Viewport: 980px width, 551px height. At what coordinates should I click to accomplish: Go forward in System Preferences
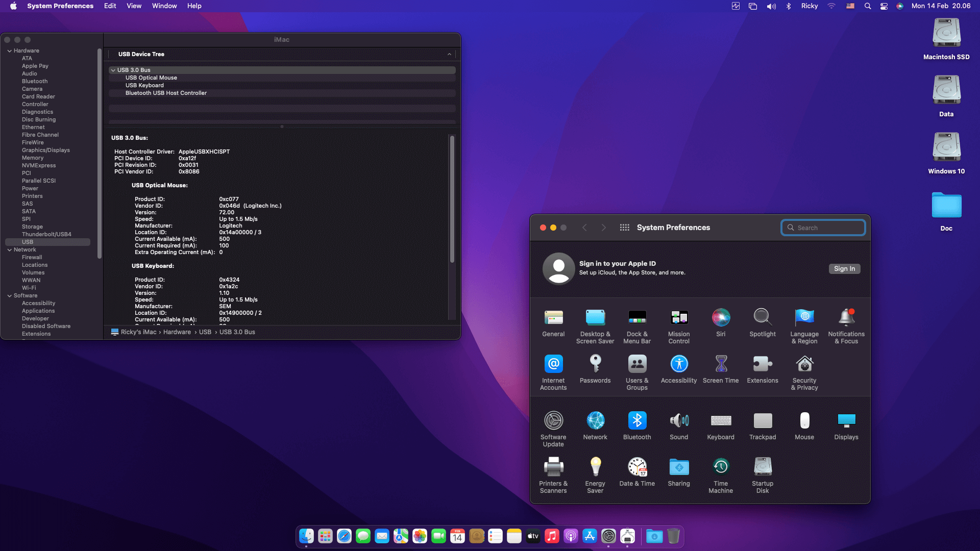coord(603,228)
